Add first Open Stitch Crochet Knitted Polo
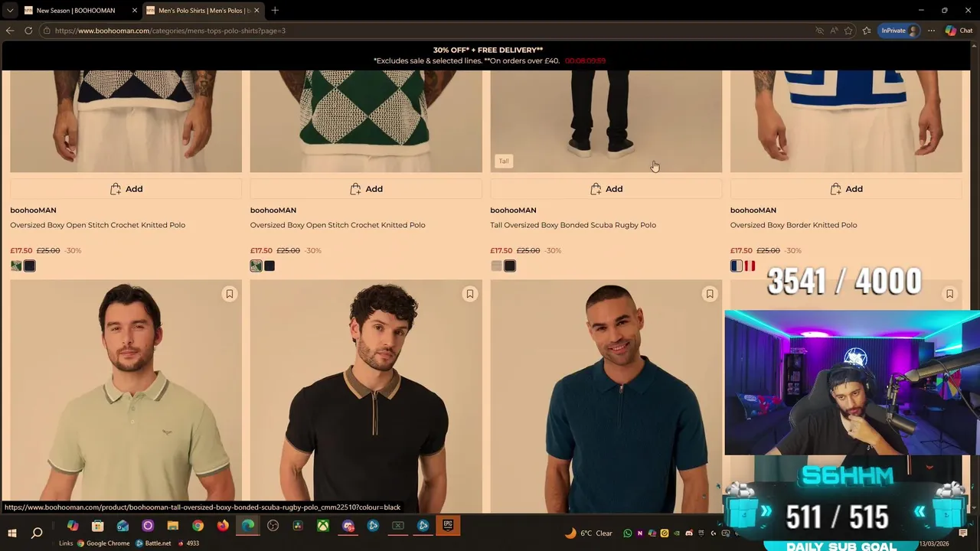 (126, 189)
